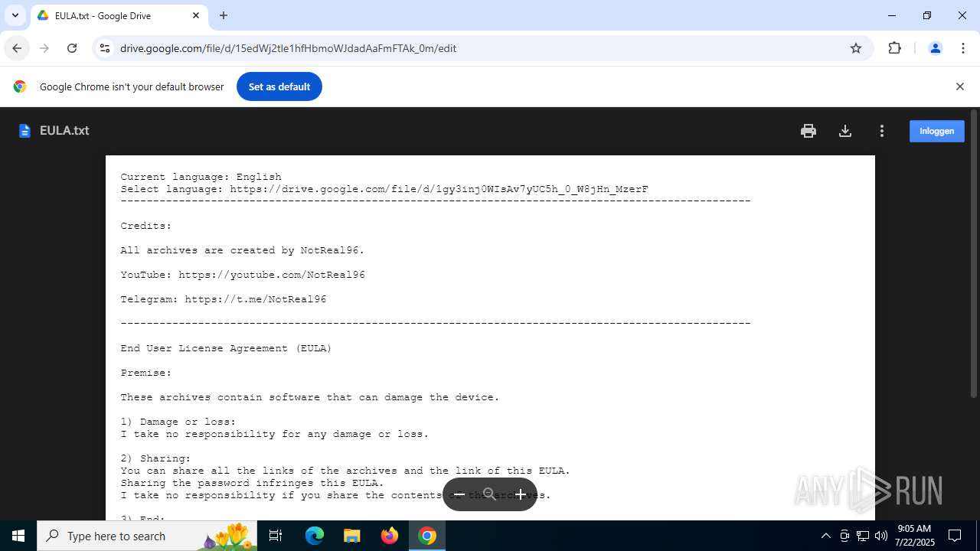Viewport: 980px width, 551px height.
Task: Open a new browser tab
Action: (x=224, y=15)
